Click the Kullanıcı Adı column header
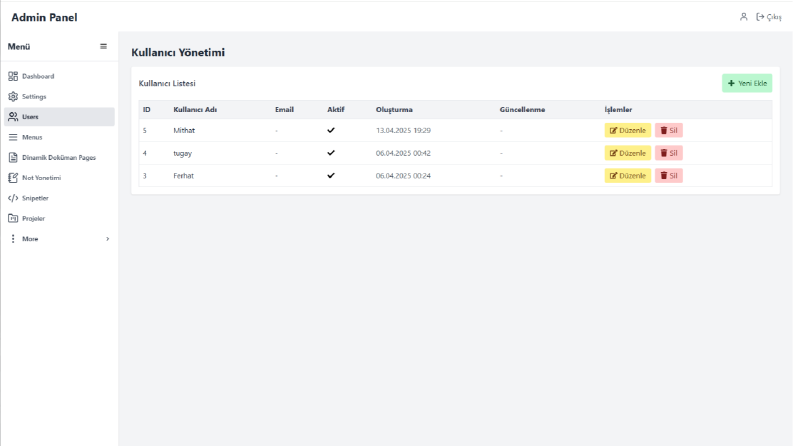This screenshot has height=446, width=793. pyautogui.click(x=195, y=110)
